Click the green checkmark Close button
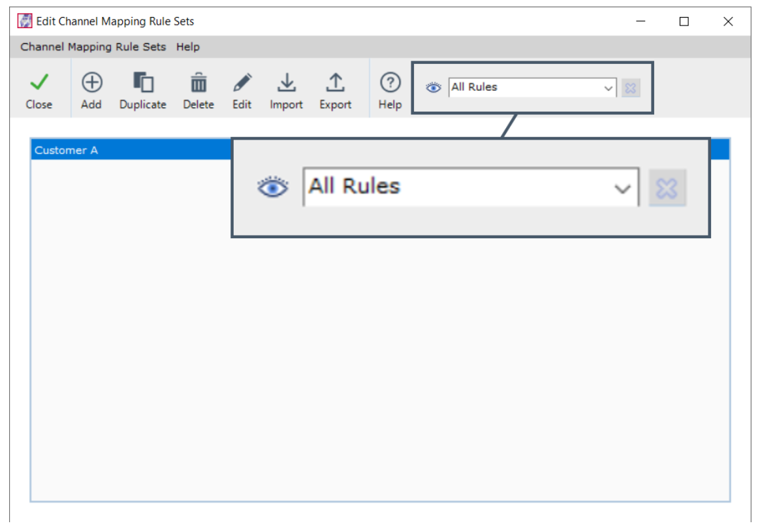The height and width of the screenshot is (532, 758). 39,90
